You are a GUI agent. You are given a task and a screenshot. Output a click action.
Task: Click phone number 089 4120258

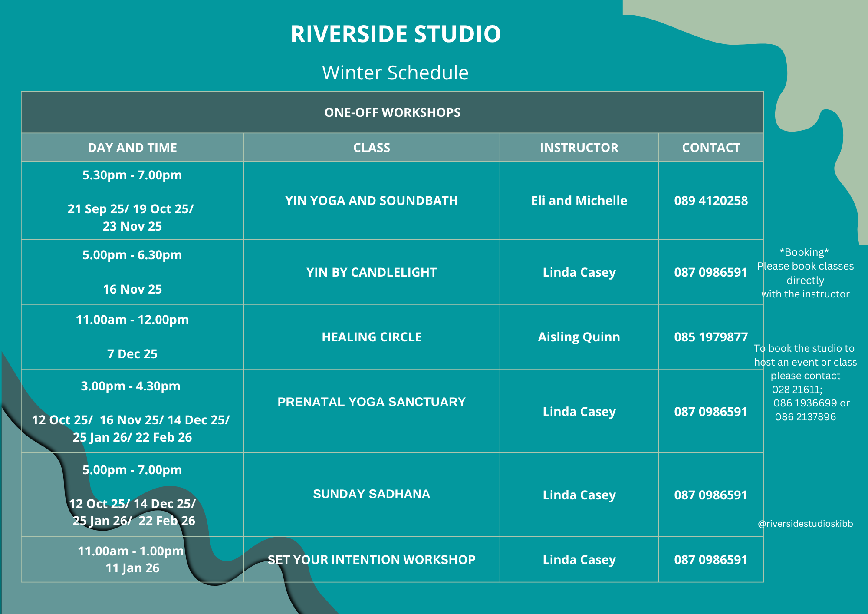(x=711, y=201)
